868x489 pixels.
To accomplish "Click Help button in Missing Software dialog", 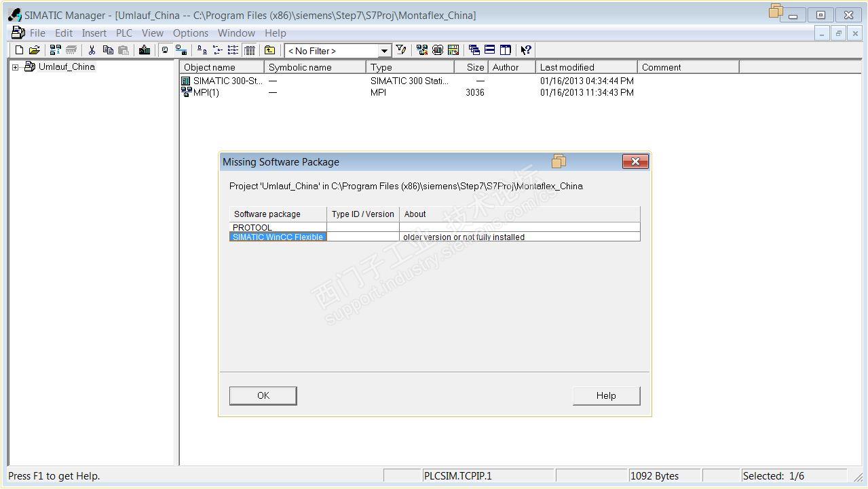I will tap(606, 395).
